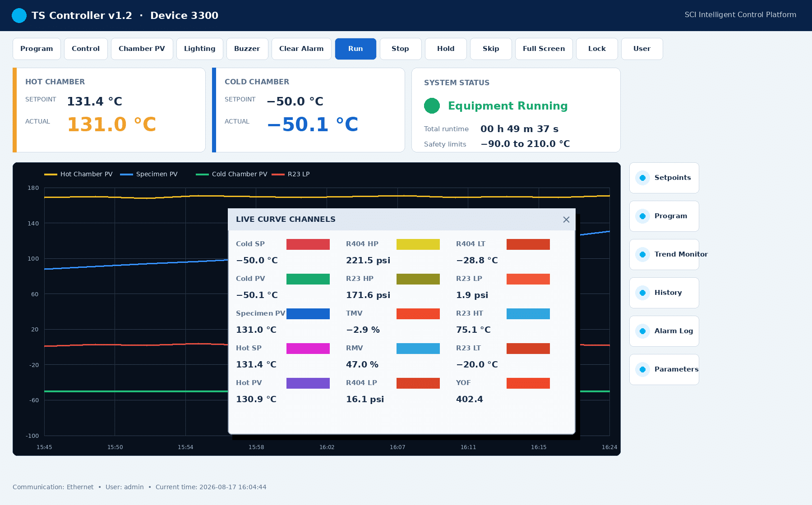This screenshot has height=505, width=812.
Task: Click the Hot PV purple color swatch
Action: [308, 383]
